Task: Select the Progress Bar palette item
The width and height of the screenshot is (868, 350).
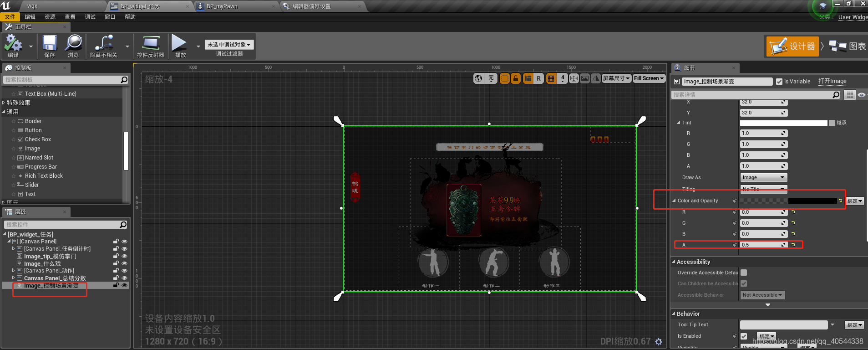Action: click(x=41, y=167)
